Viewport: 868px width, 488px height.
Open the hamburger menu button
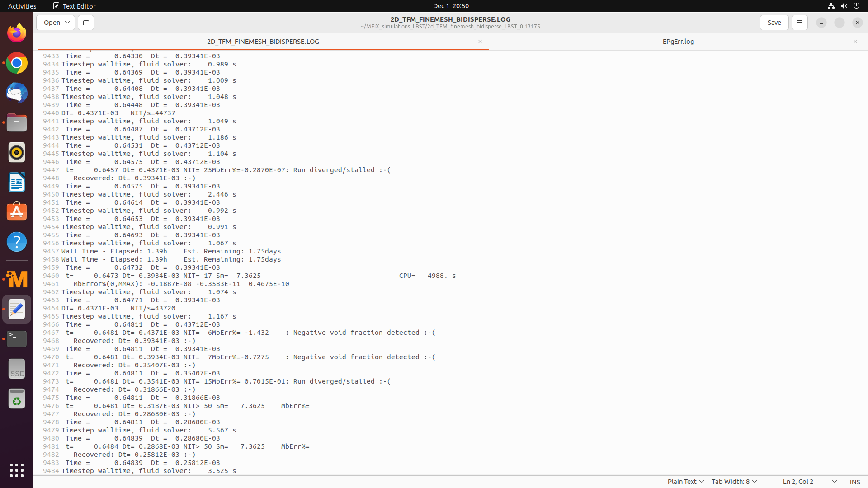click(x=799, y=23)
